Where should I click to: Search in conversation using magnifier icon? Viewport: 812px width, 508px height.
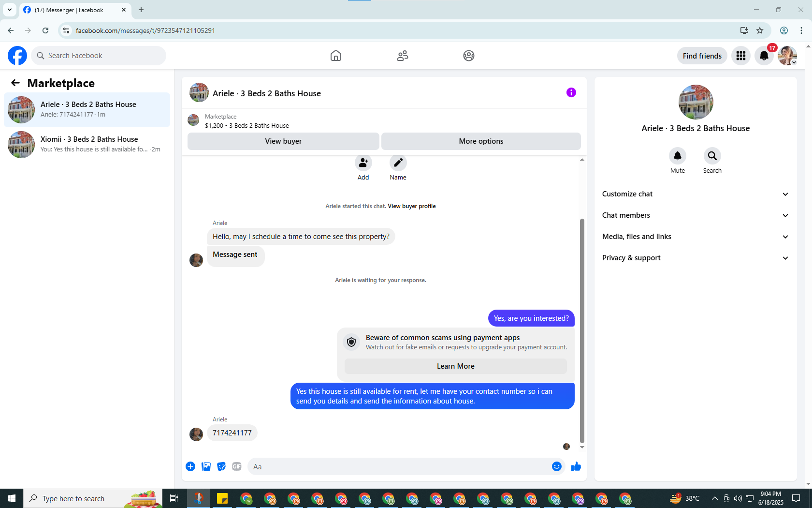point(712,156)
